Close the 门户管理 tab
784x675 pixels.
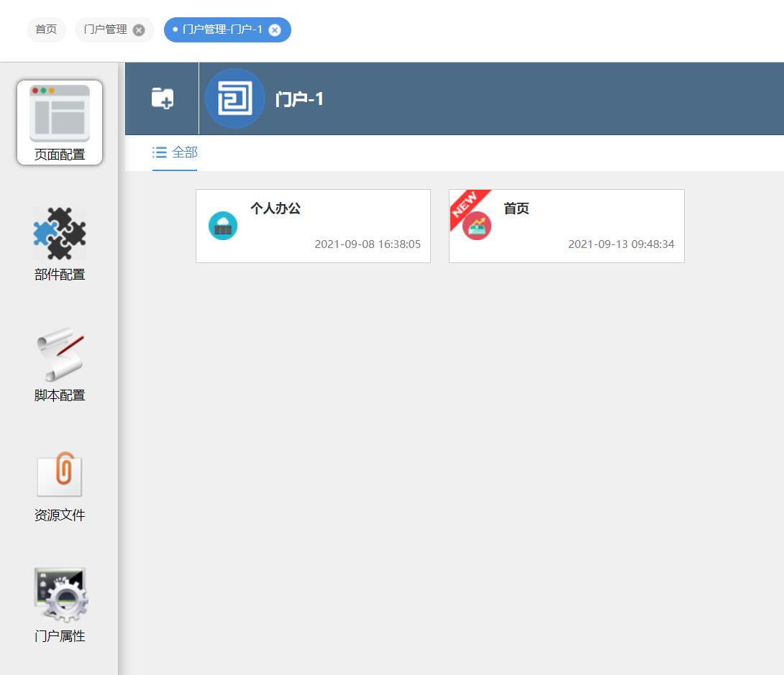pyautogui.click(x=139, y=30)
